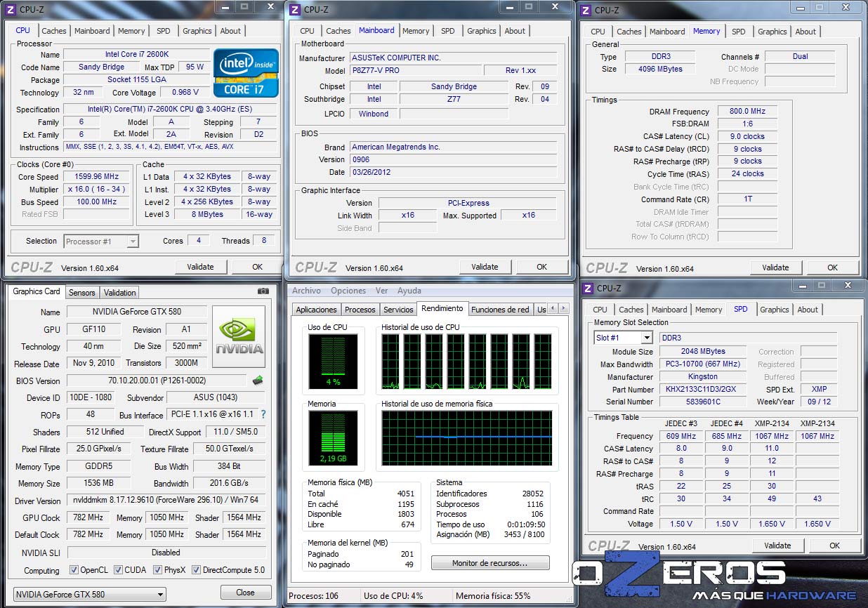This screenshot has height=608, width=868.
Task: Click OK in the CPU-Z Processor window
Action: click(x=257, y=267)
